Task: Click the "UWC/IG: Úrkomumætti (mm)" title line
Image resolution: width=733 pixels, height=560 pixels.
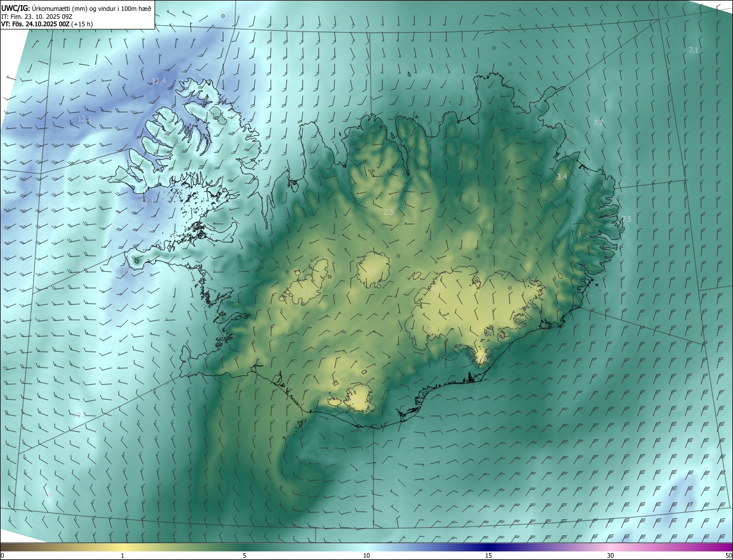Action: tap(76, 8)
